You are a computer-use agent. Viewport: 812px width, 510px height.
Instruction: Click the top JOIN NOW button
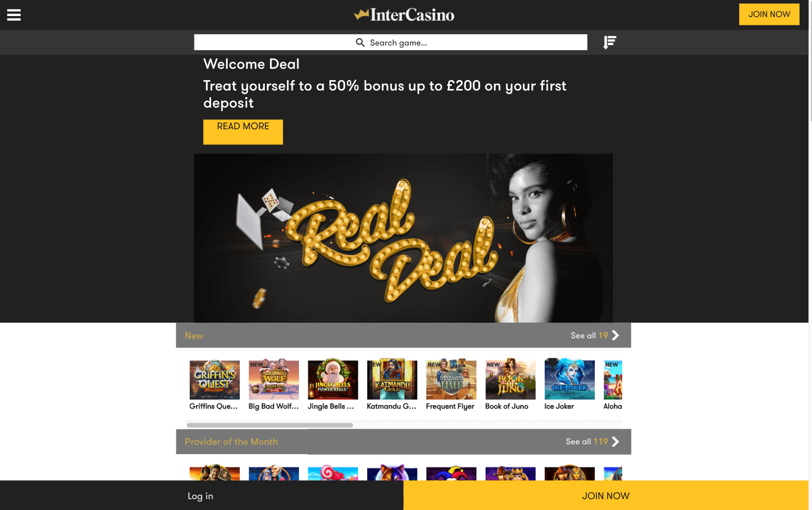(769, 14)
